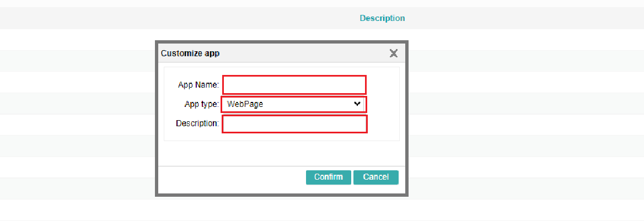Close the Customize app dialog

coord(393,53)
